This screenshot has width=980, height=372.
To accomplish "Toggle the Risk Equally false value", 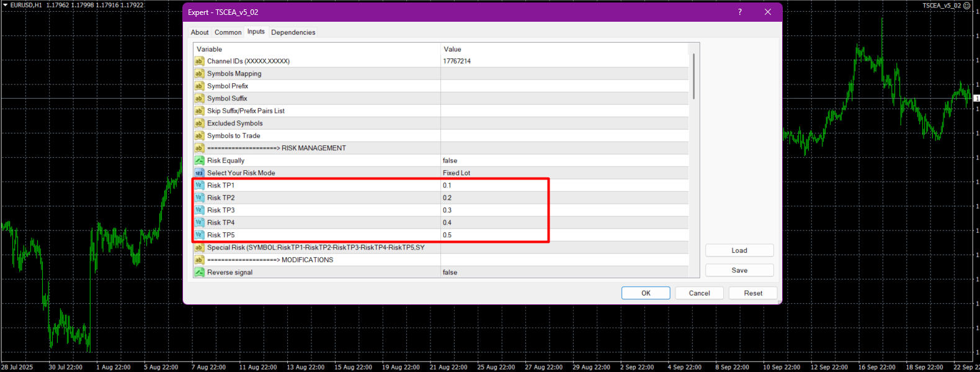I will tap(450, 160).
